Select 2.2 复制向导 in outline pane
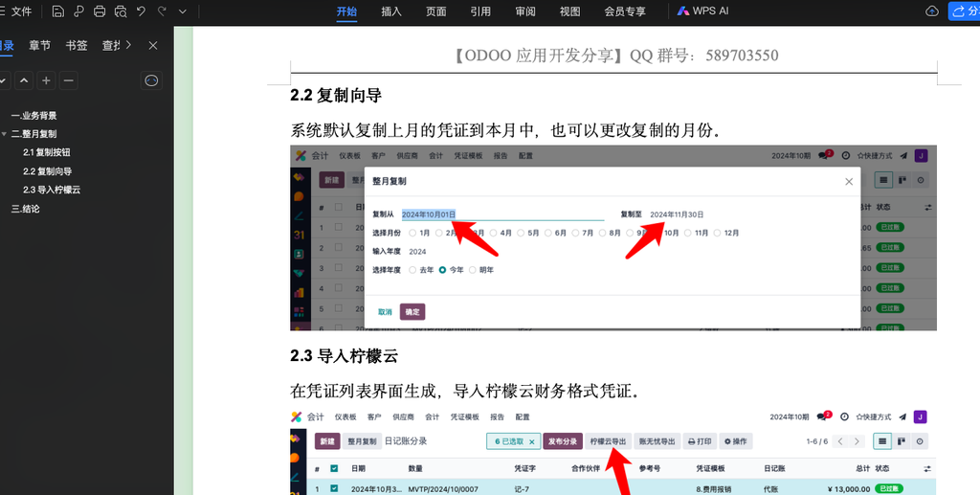Viewport: 980px width, 495px height. pos(48,171)
